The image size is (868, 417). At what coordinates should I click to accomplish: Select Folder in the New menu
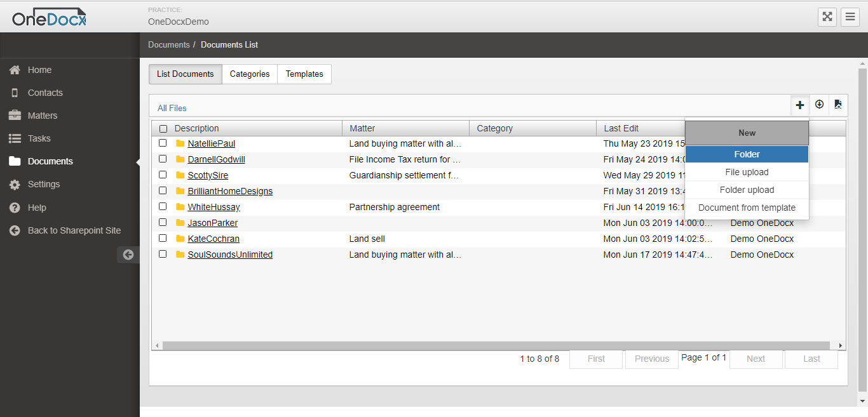click(x=747, y=154)
